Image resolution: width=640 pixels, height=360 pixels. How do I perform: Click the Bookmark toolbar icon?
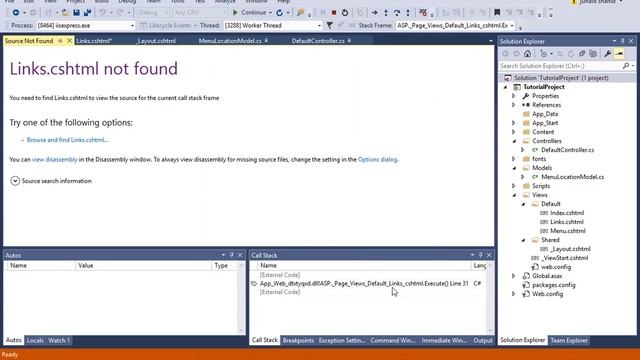[x=497, y=13]
